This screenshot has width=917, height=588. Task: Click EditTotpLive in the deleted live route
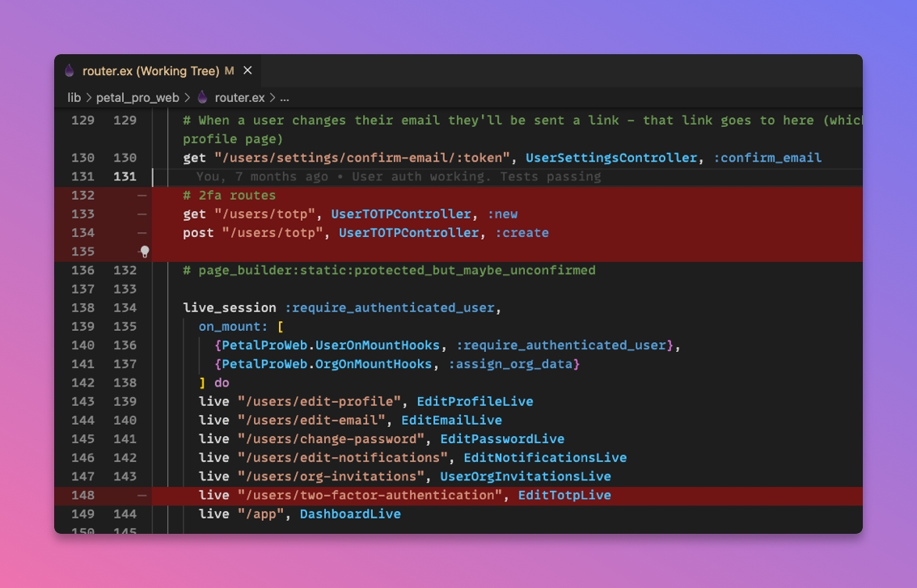[x=564, y=495]
